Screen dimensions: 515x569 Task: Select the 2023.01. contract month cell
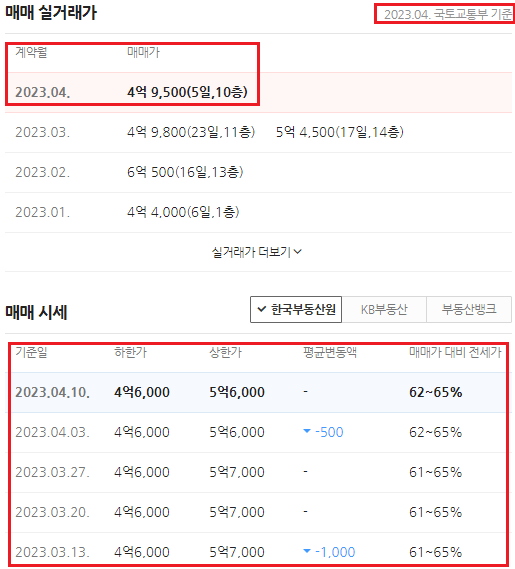click(x=42, y=212)
